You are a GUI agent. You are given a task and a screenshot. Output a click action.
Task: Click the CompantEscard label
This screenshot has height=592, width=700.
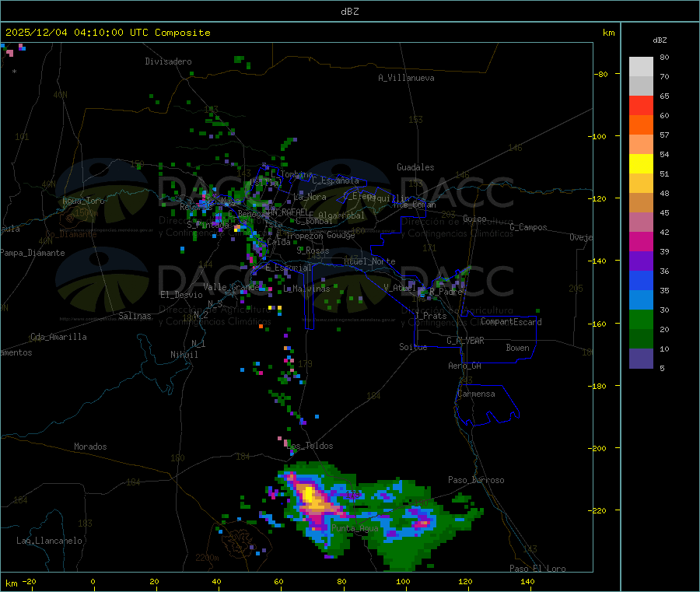click(511, 322)
